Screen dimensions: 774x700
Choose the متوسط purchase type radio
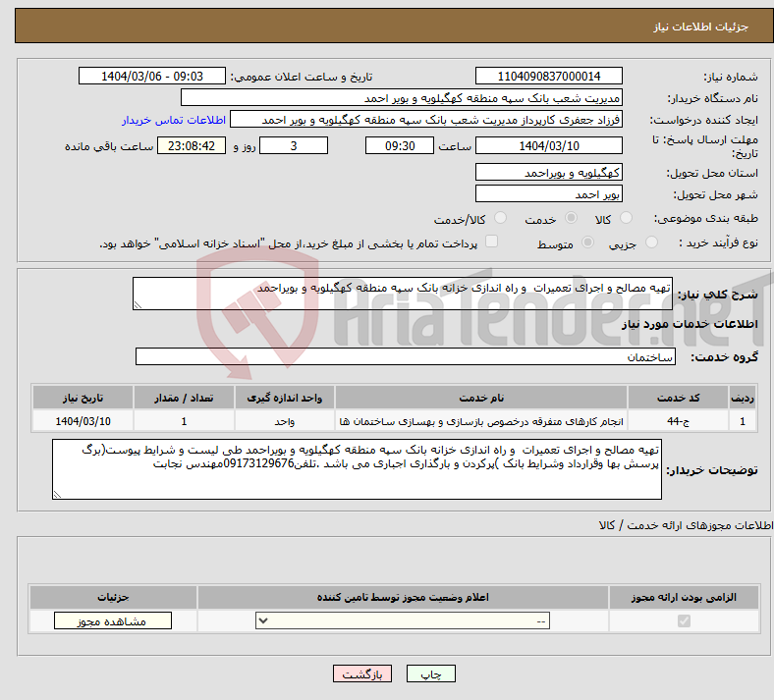click(x=587, y=242)
